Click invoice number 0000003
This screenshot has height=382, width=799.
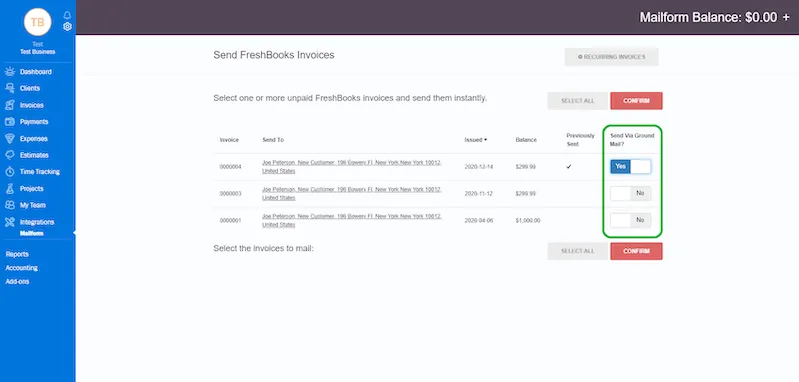[x=230, y=194]
